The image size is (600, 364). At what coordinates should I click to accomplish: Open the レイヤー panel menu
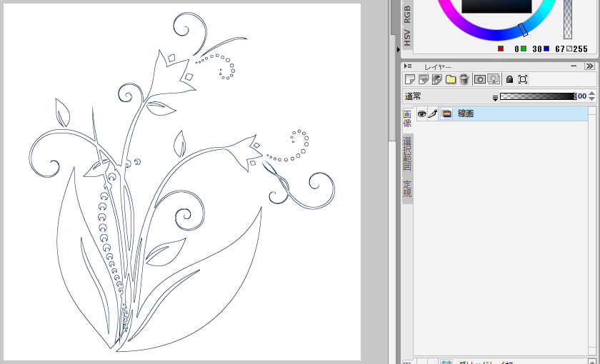click(408, 66)
